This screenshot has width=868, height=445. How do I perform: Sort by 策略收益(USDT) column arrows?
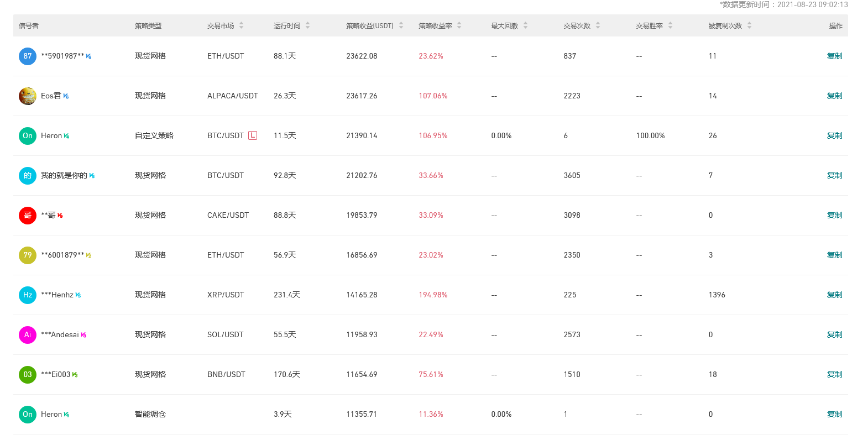click(401, 26)
